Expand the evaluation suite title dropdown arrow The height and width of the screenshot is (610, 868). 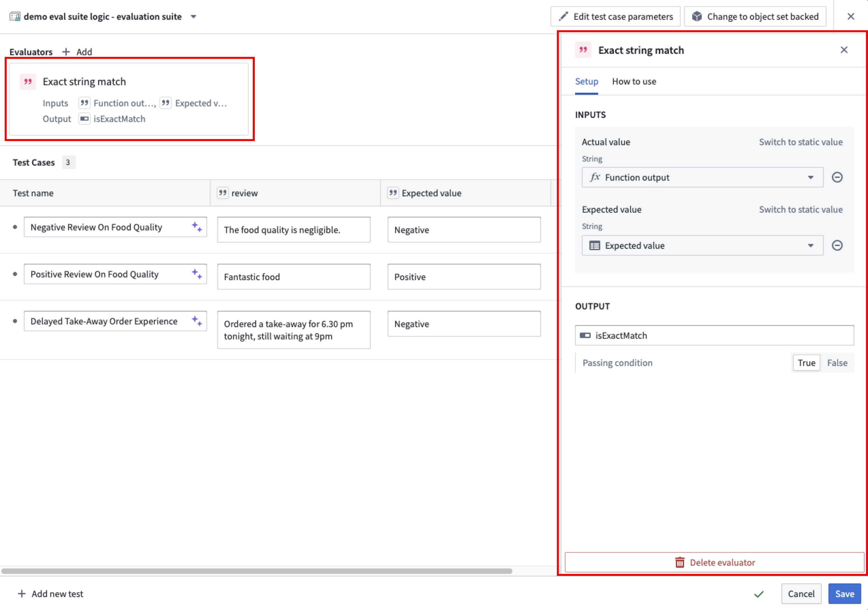[193, 17]
